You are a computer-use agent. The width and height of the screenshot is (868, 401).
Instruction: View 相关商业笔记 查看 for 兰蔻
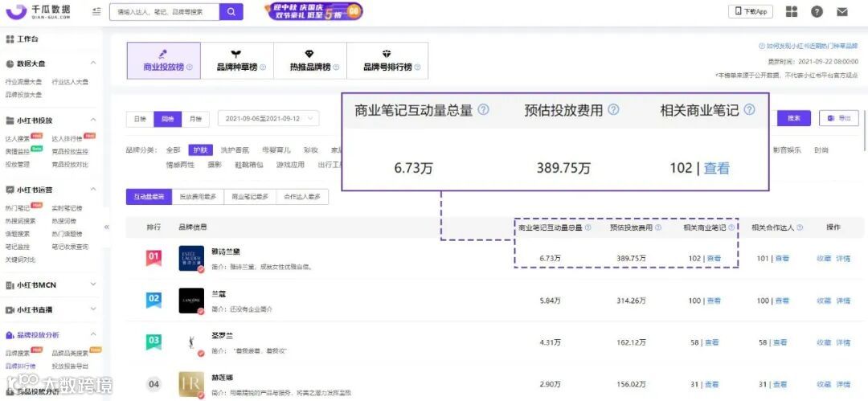714,301
